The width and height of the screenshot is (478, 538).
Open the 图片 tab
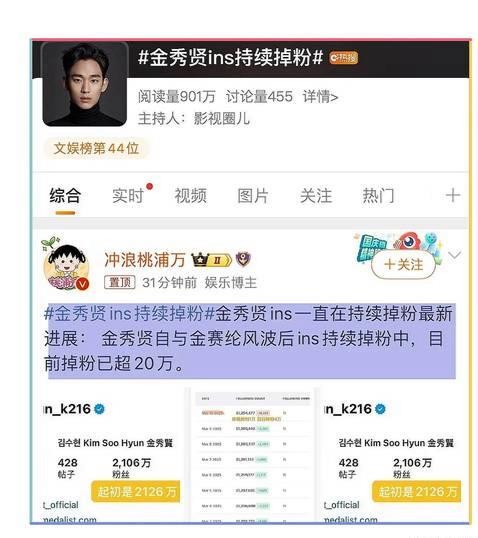point(253,196)
